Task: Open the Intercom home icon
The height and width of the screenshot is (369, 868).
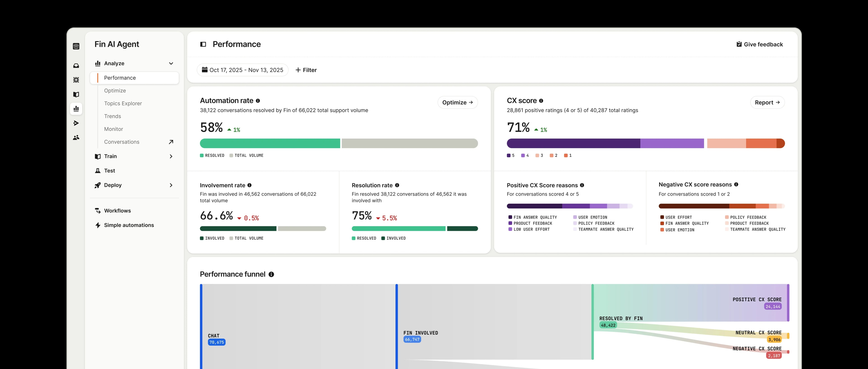Action: (x=76, y=46)
